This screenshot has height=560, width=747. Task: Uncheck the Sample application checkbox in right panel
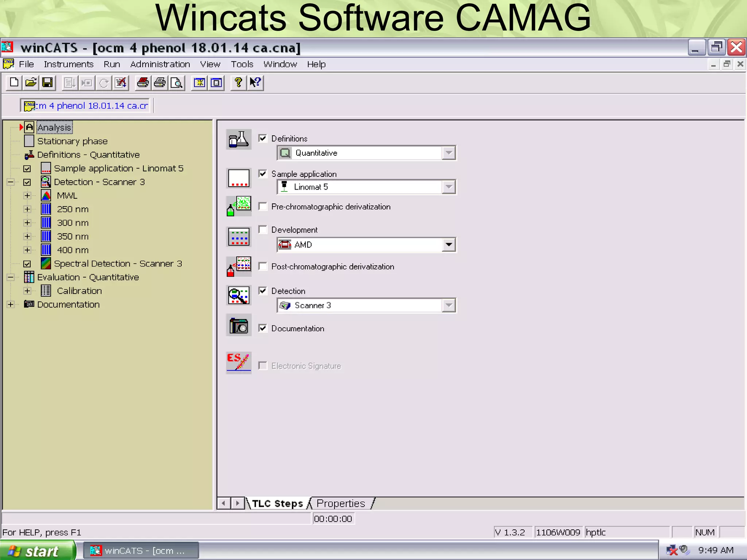point(263,174)
